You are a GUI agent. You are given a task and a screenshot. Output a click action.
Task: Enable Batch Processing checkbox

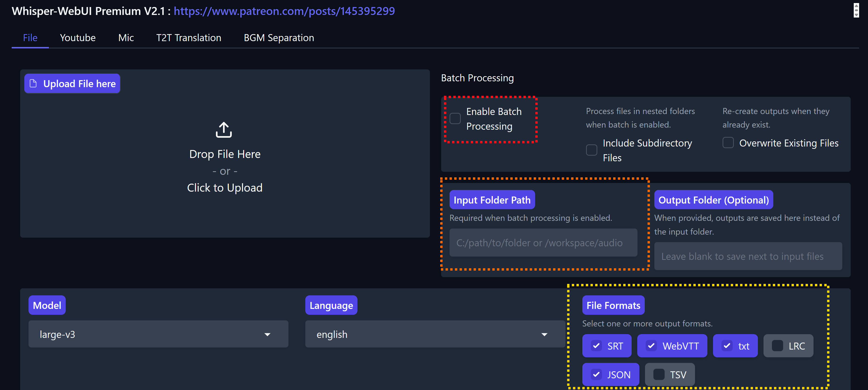[455, 118]
